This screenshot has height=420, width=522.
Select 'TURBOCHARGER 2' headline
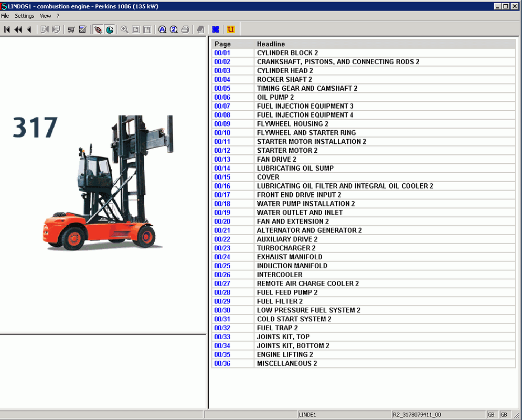[x=286, y=248]
